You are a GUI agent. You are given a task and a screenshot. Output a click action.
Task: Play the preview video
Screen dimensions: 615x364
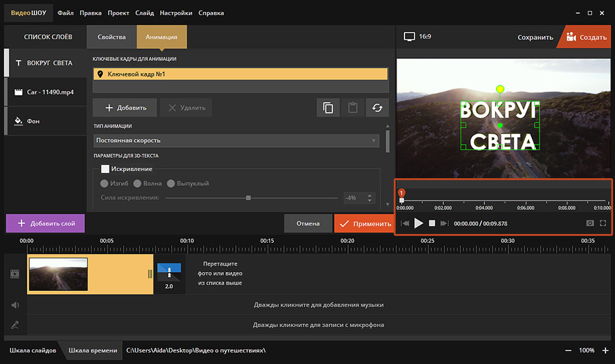(418, 223)
